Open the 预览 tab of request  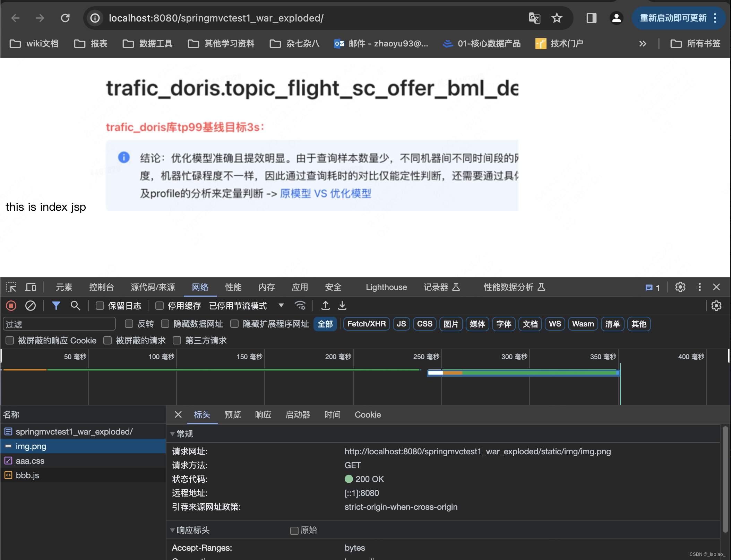pyautogui.click(x=233, y=414)
